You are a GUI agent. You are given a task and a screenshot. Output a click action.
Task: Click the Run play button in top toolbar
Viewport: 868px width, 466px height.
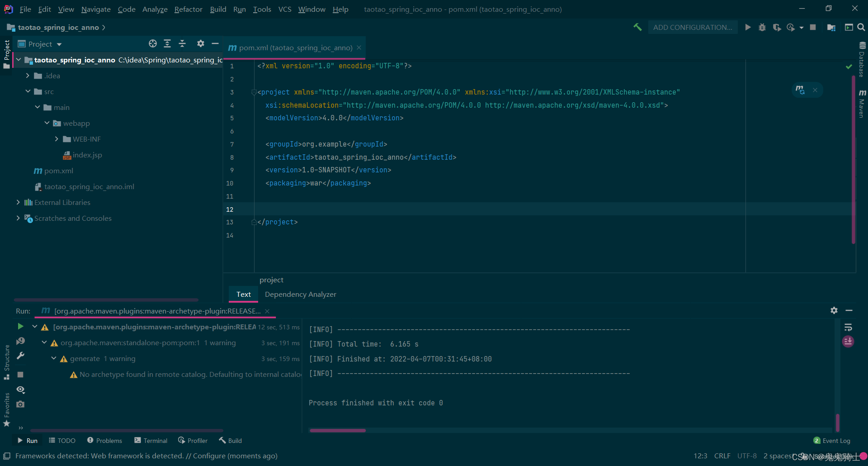coord(748,27)
